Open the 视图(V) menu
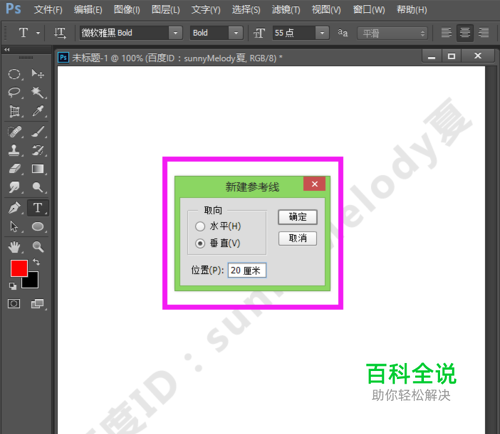The image size is (500, 434). [x=326, y=10]
